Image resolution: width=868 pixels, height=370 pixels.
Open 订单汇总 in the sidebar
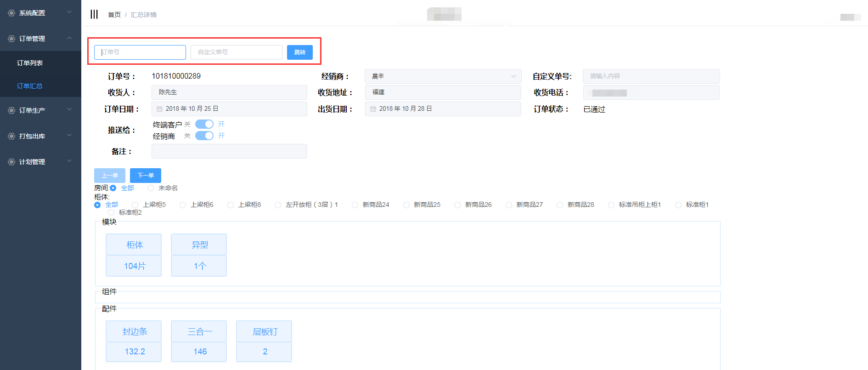(30, 86)
